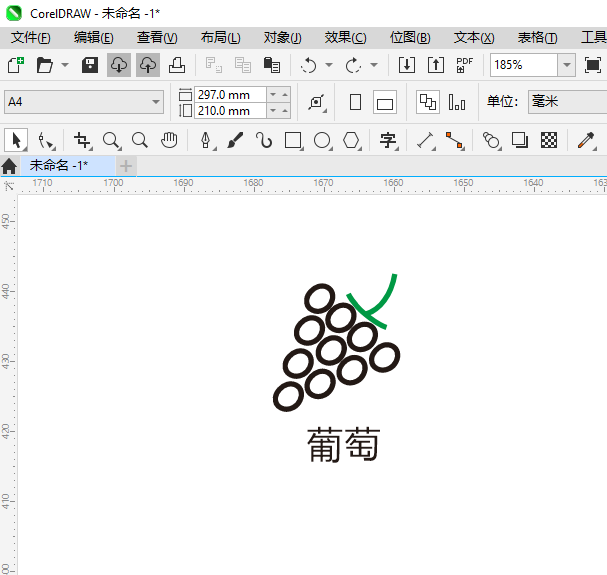Screen dimensions: 607x575
Task: Set page to landscape orientation
Action: [x=385, y=102]
